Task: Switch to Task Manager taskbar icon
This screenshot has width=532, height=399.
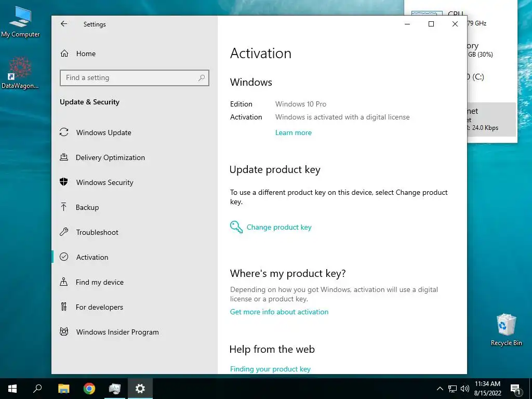Action: tap(115, 389)
